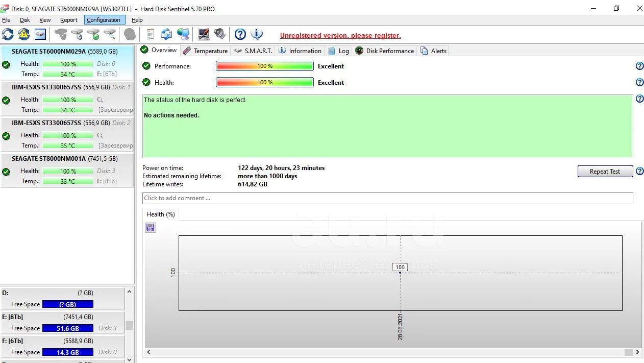Click 'more than 1000 days' lifetime text
This screenshot has width=644, height=363.
pos(267,176)
